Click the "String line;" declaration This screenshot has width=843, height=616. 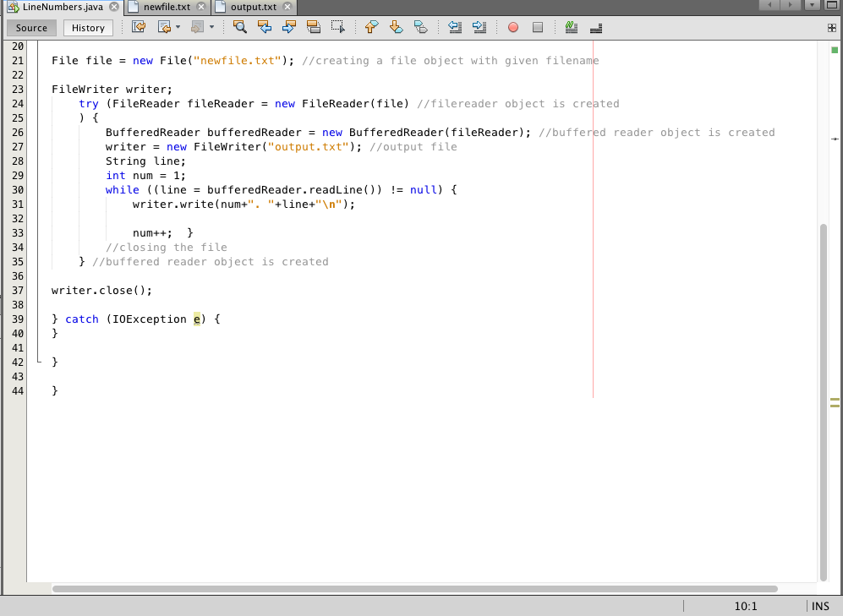point(145,161)
